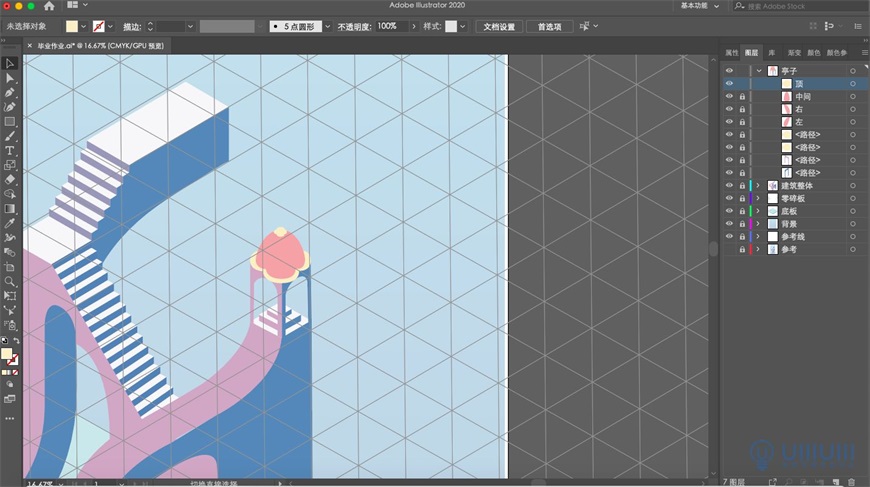Image resolution: width=870 pixels, height=487 pixels.
Task: Toggle eye for 右 sublayer
Action: pyautogui.click(x=729, y=109)
